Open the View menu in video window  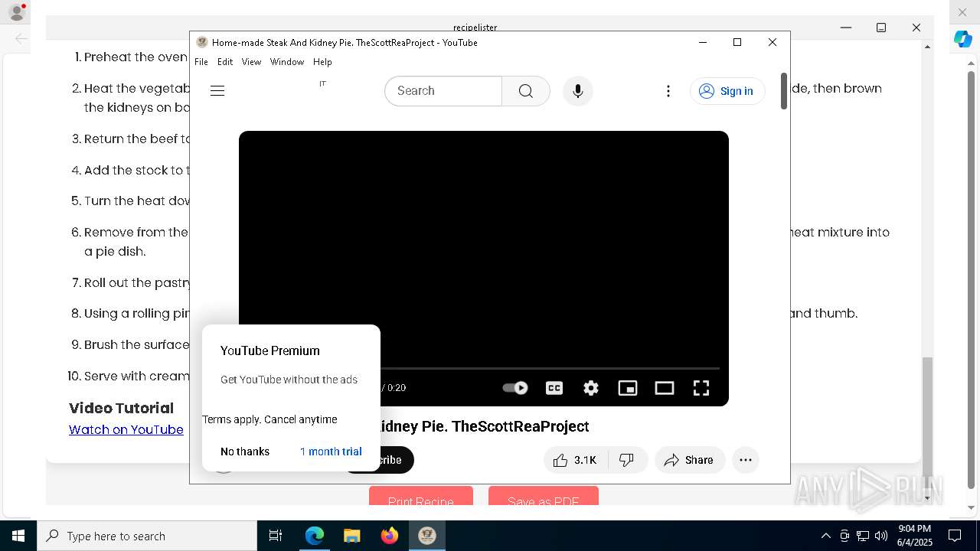[x=251, y=62]
